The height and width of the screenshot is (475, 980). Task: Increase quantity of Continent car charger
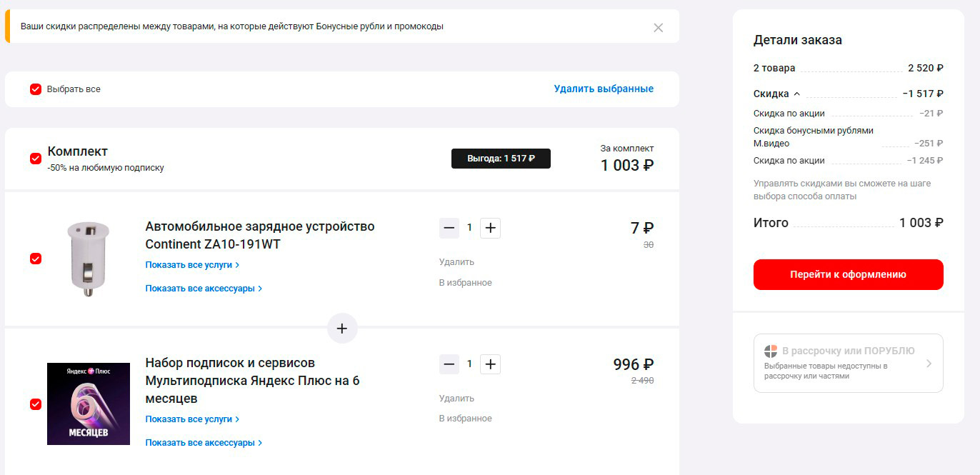click(490, 228)
